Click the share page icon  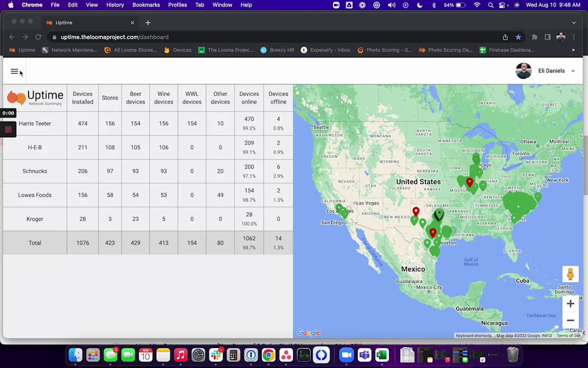tap(505, 37)
